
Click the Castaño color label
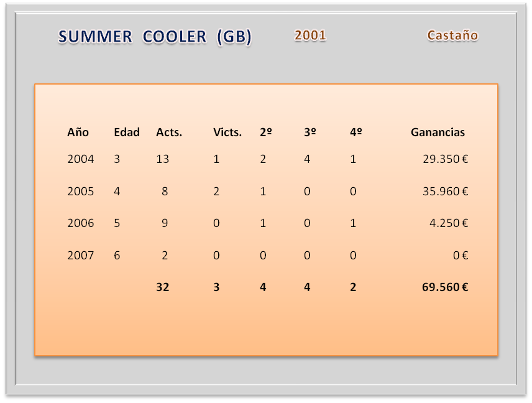point(452,35)
